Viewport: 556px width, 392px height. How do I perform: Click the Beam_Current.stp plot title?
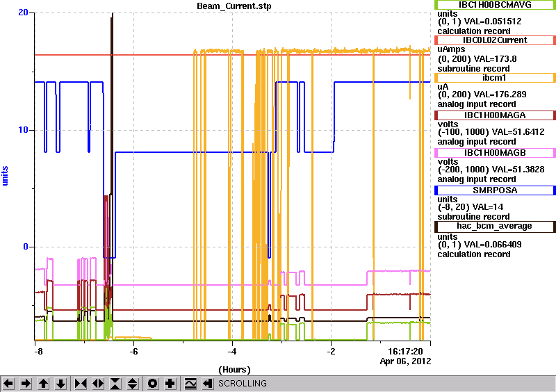click(234, 6)
